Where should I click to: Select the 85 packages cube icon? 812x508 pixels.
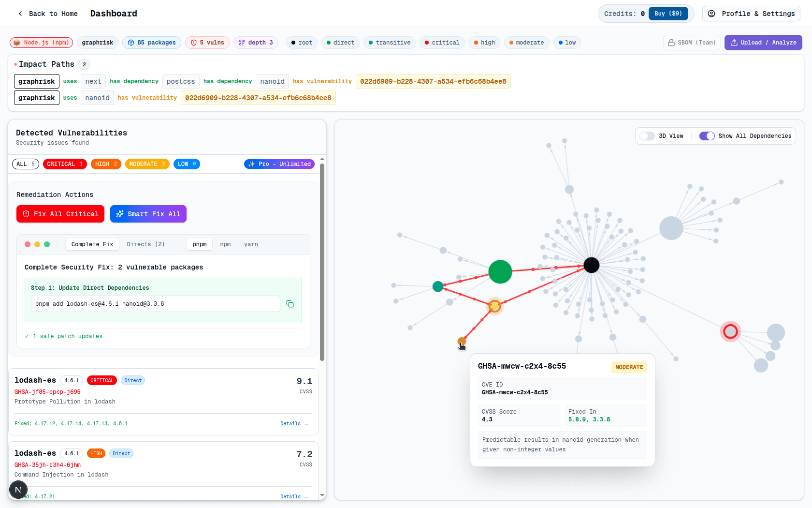(130, 43)
